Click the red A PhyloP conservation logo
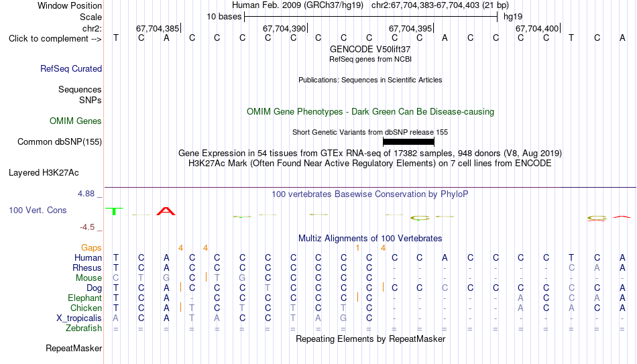The width and height of the screenshot is (637, 364). [166, 211]
